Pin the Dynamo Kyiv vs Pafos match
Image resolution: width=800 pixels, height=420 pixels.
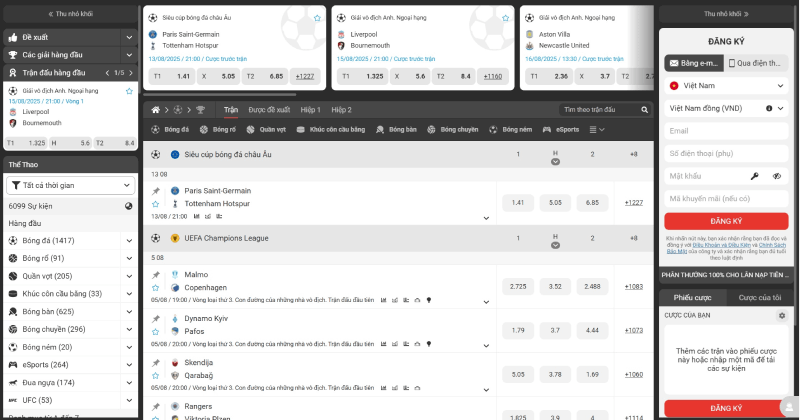156,318
